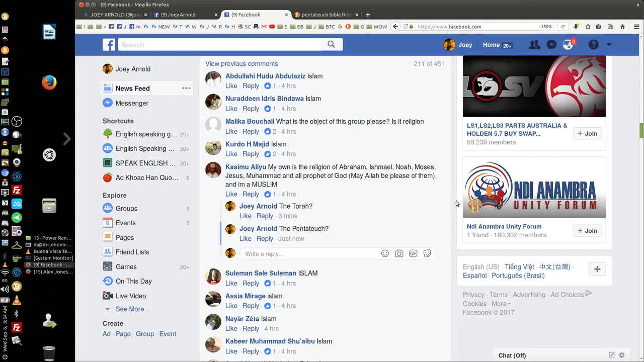Bookmark page with star icon
This screenshot has width=644, height=362.
[x=588, y=27]
